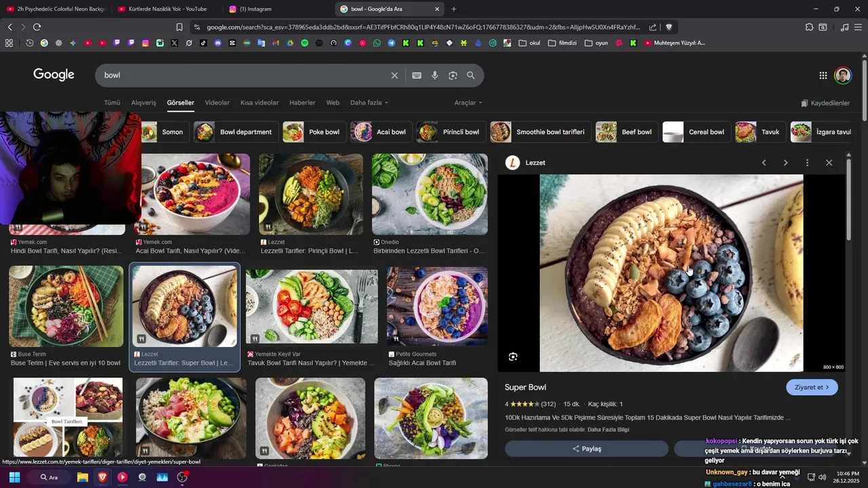The width and height of the screenshot is (868, 488).
Task: Close the image preview panel
Action: (829, 163)
